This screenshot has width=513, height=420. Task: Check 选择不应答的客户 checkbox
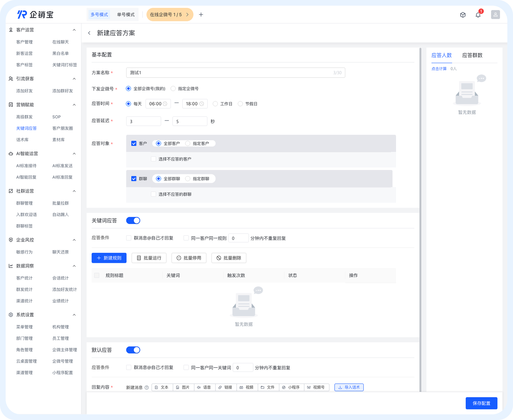[153, 159]
